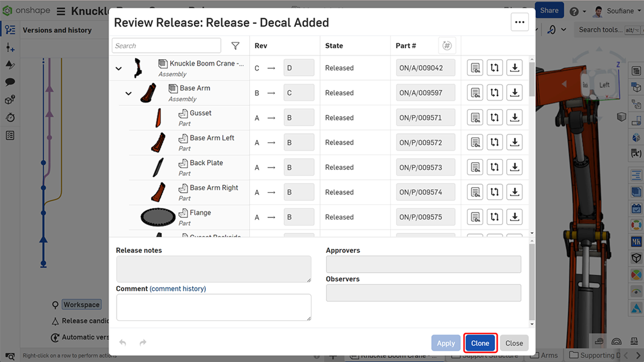Click the auto-generate Part # icon
The image size is (644, 362).
pos(447,45)
